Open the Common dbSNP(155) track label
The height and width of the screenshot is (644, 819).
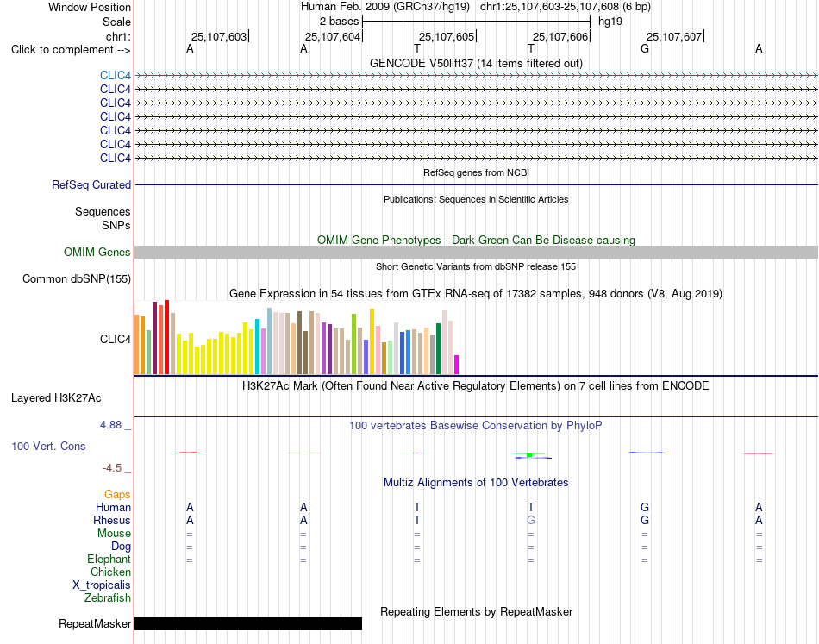click(x=77, y=279)
